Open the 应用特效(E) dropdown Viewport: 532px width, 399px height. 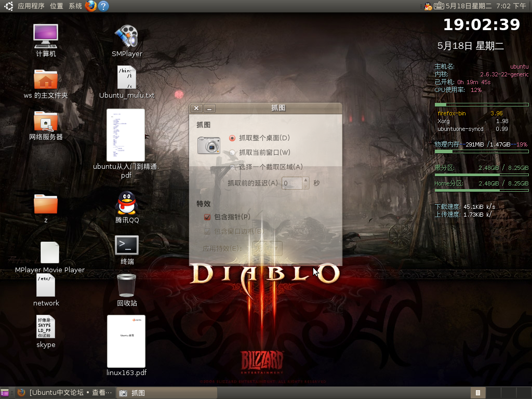coord(268,249)
